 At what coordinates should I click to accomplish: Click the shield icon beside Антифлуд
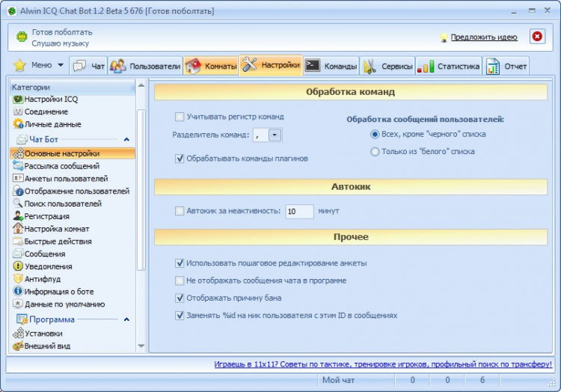tap(18, 278)
